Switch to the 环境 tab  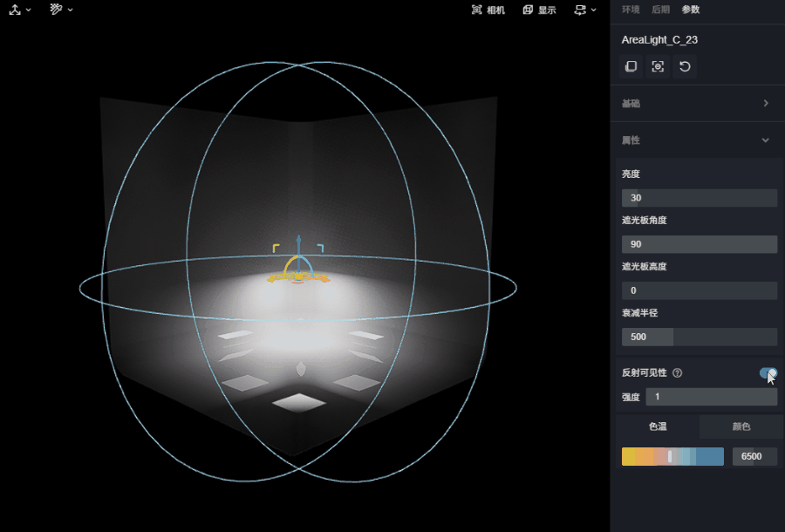pyautogui.click(x=631, y=10)
